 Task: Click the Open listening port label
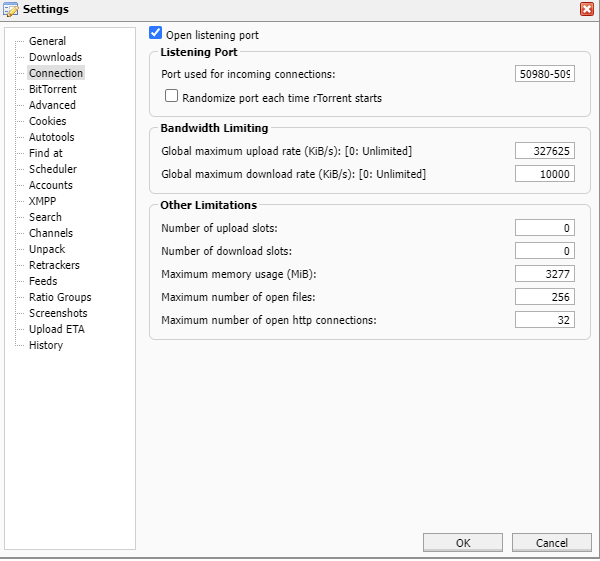(212, 35)
